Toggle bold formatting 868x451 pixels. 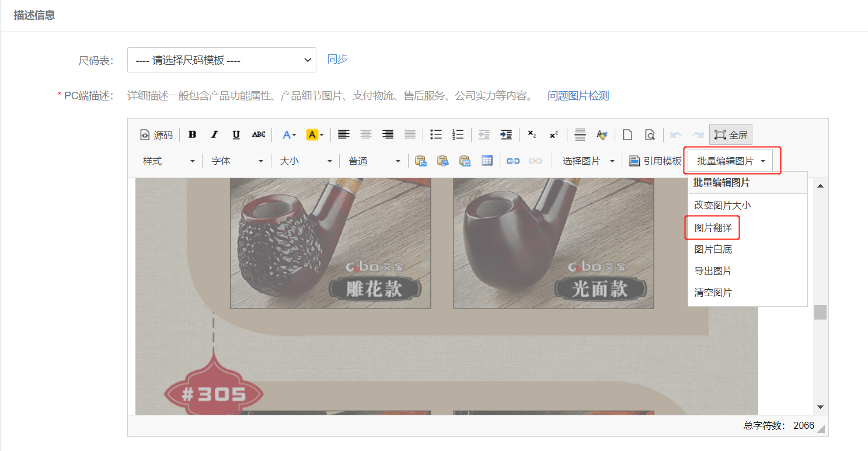click(x=192, y=135)
